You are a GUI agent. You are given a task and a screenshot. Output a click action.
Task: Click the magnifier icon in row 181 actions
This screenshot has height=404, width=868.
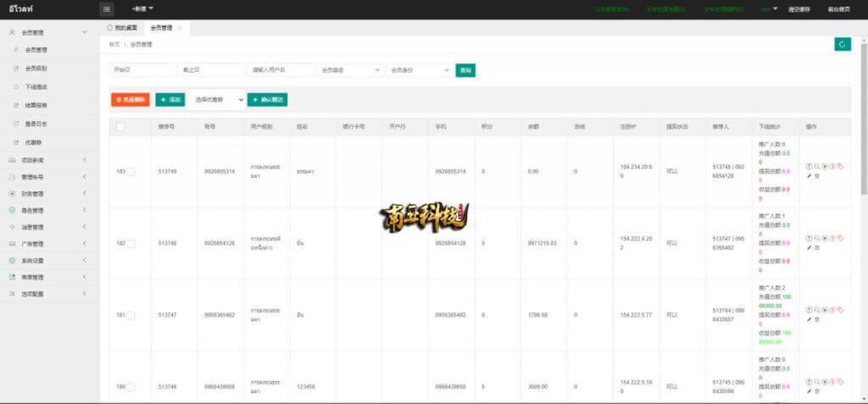(816, 309)
